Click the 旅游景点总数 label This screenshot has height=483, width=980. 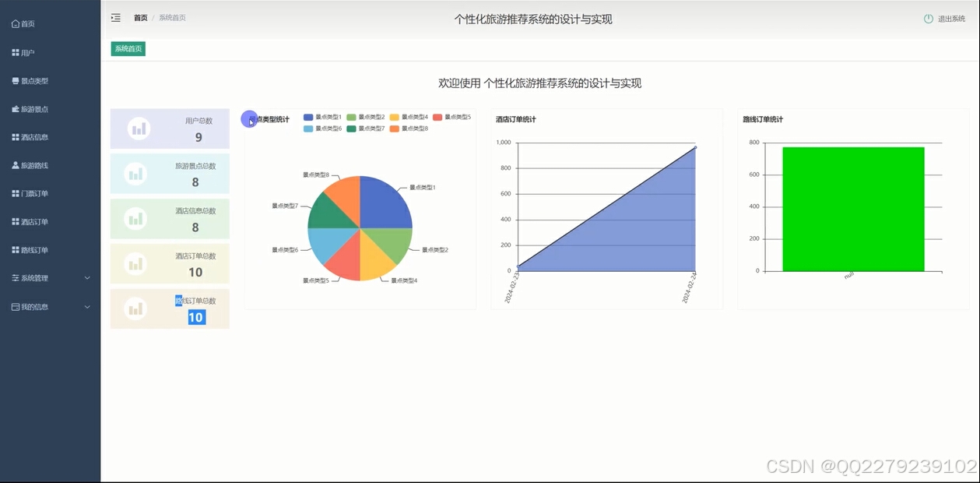point(195,166)
